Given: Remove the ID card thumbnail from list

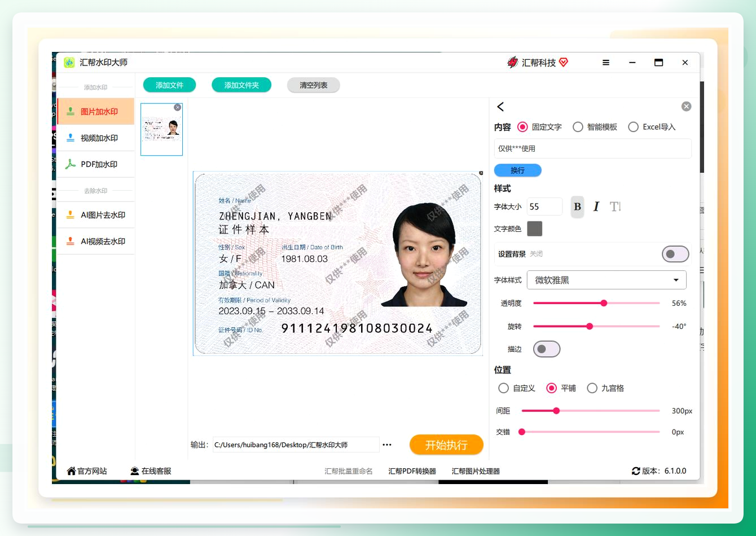Looking at the screenshot, I should 178,107.
